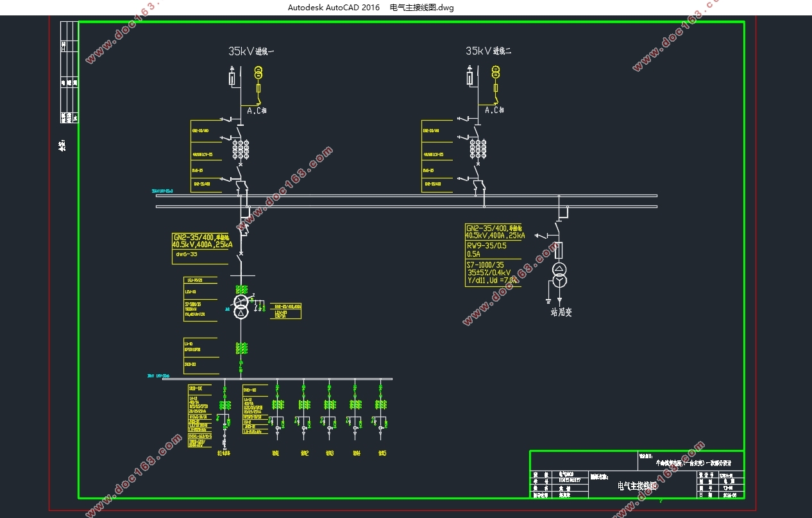The height and width of the screenshot is (518, 812).
Task: Select 40.5kV,400A,25kA text above RW9-35/0.5
Action: click(x=496, y=236)
